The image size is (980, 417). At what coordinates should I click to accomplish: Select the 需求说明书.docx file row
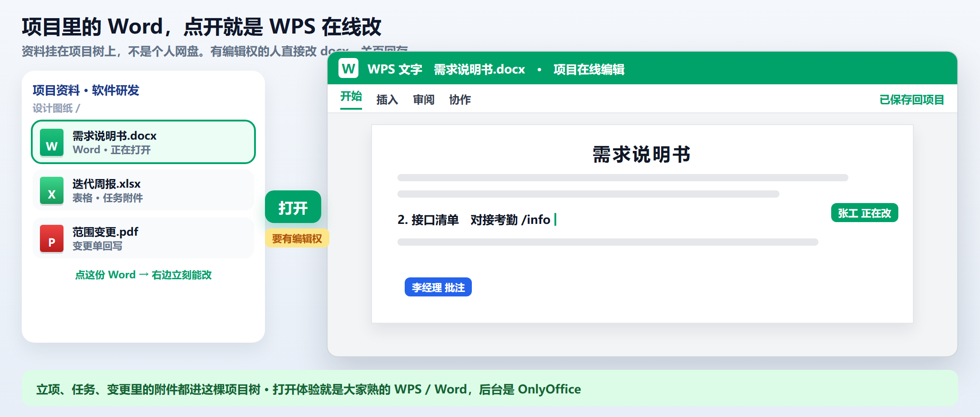(143, 142)
